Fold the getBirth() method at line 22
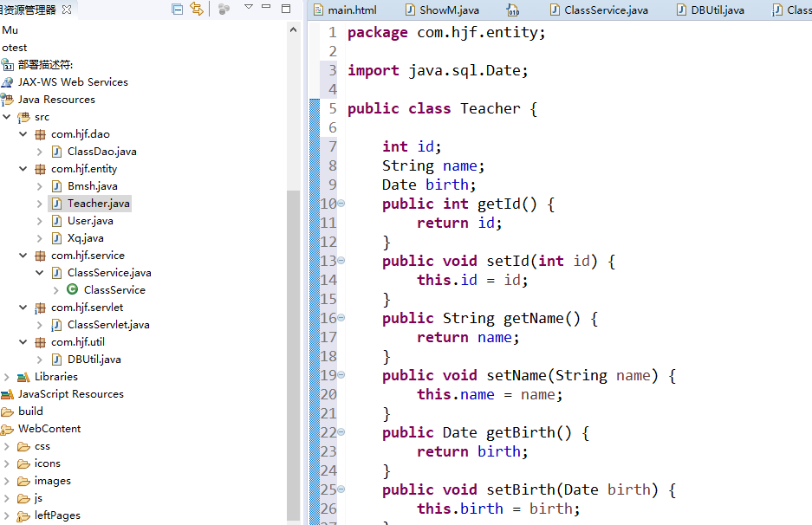Viewport: 812px width, 525px height. pyautogui.click(x=341, y=431)
